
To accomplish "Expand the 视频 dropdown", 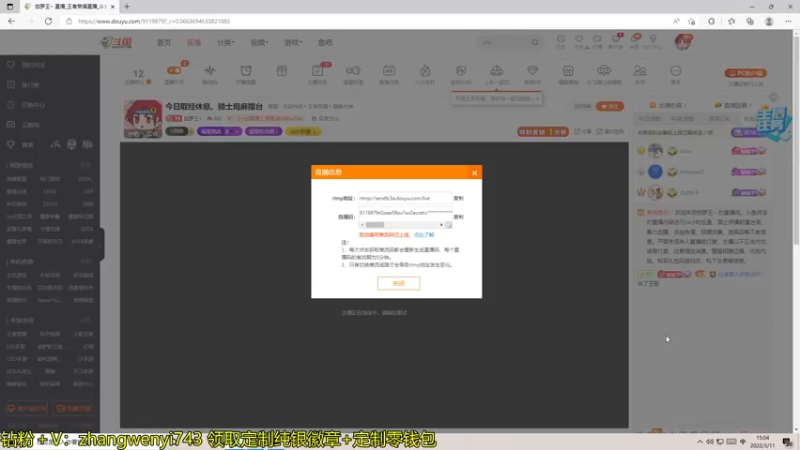I will coord(259,42).
